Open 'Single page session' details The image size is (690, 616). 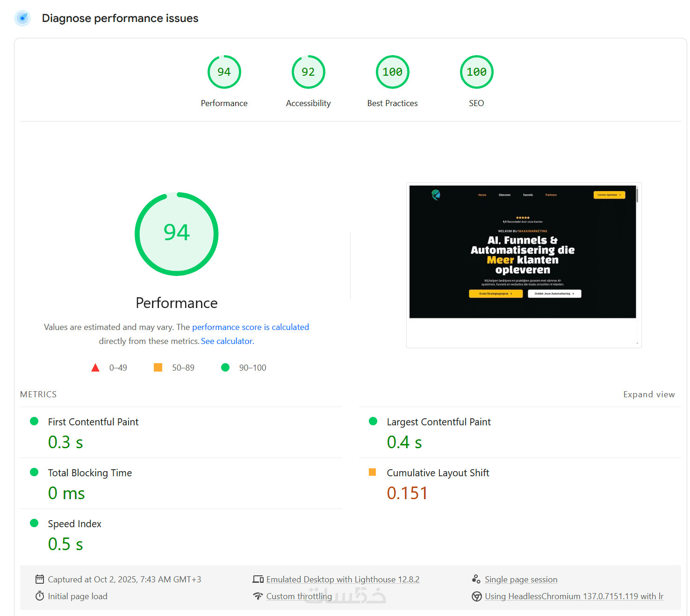(521, 580)
